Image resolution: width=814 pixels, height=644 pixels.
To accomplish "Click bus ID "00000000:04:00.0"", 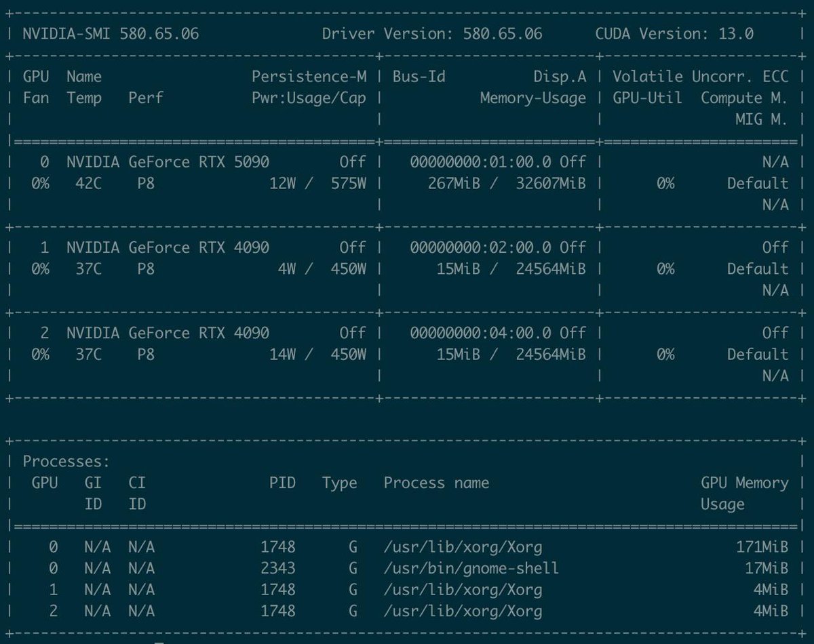I will point(480,333).
